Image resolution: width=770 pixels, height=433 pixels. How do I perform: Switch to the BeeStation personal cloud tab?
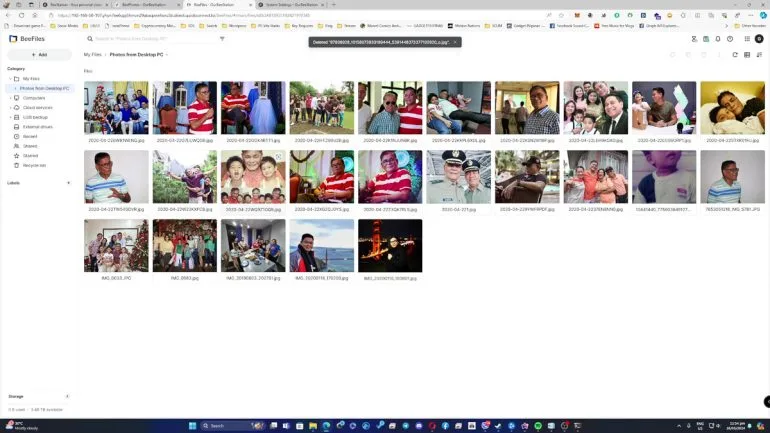(76, 4)
